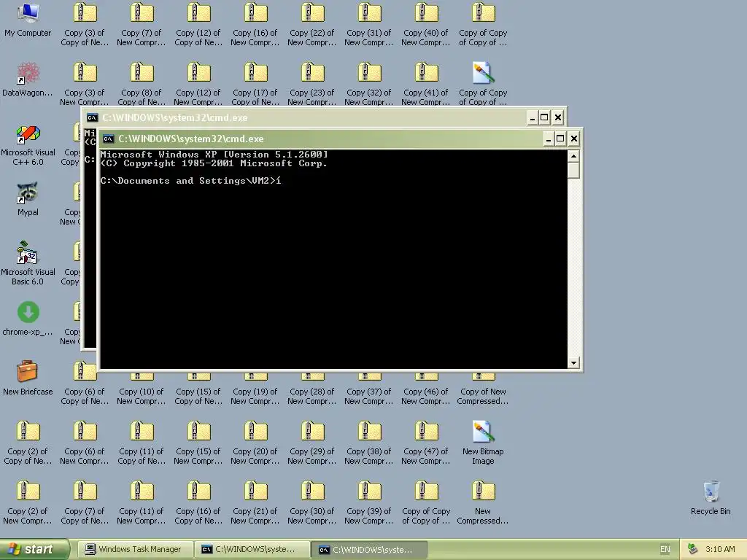
Task: Click inside the front cmd console area
Action: tap(333, 260)
